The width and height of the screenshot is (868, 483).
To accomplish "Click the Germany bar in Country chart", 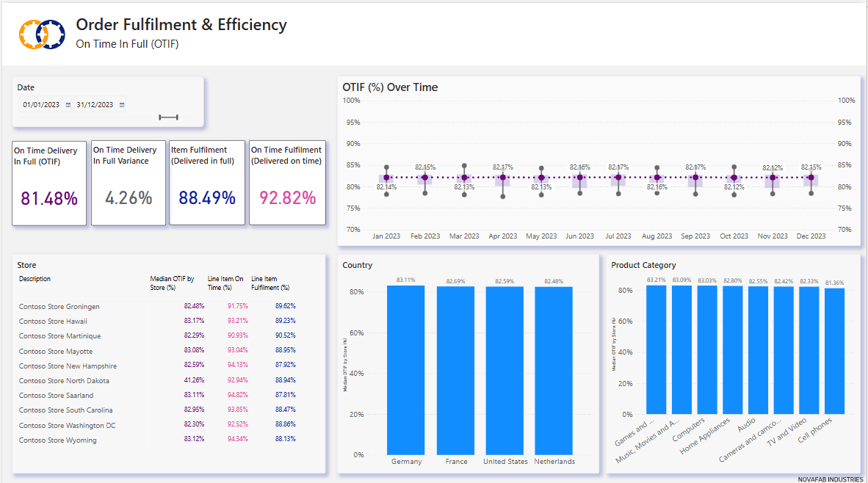I will [x=406, y=370].
